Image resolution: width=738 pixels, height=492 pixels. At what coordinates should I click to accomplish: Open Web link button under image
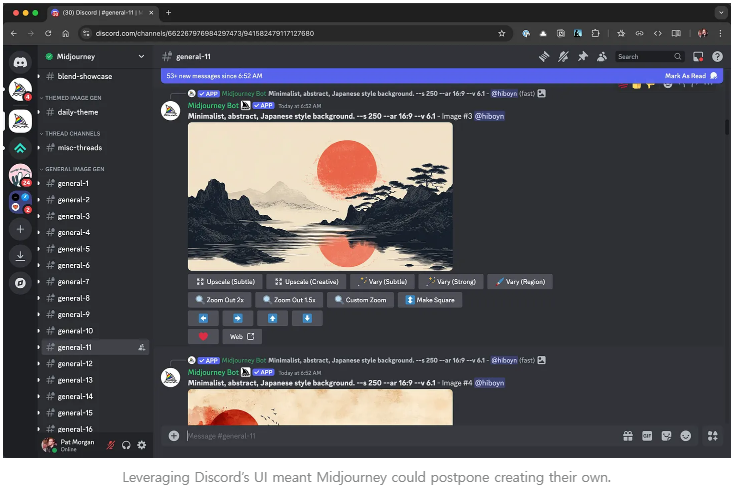point(242,337)
